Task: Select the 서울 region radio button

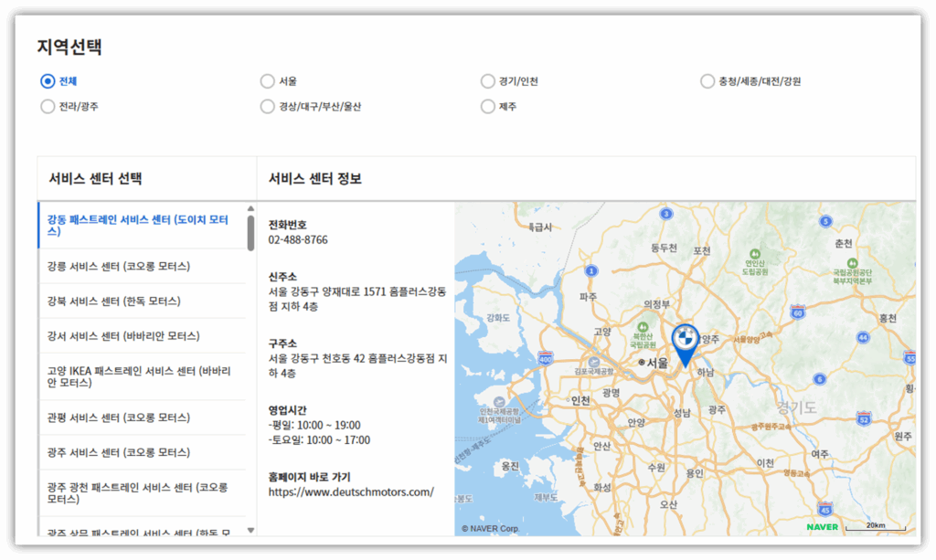Action: pyautogui.click(x=266, y=80)
